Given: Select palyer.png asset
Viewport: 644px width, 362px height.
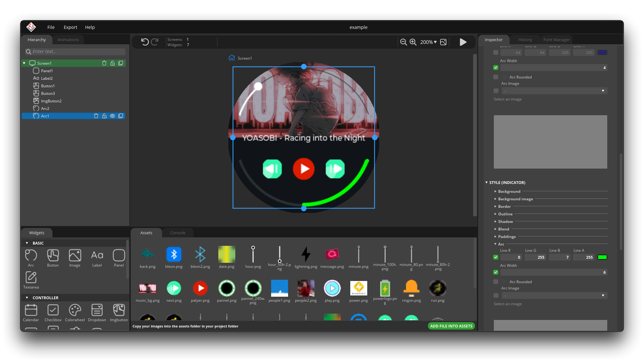Looking at the screenshot, I should click(200, 288).
